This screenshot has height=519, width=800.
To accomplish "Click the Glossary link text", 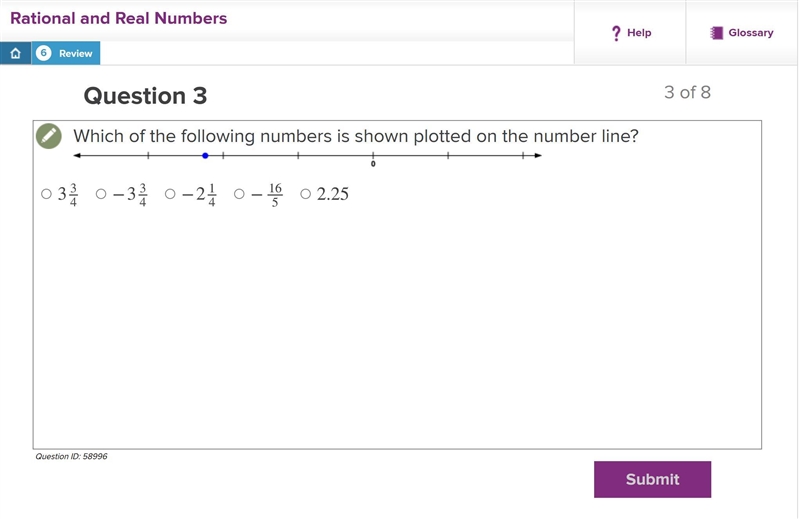I will click(751, 33).
